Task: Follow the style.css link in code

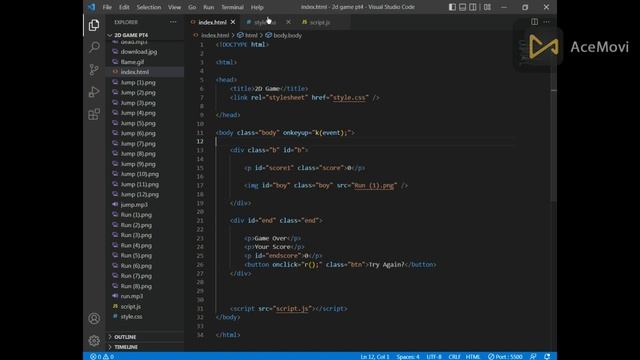Action: [x=349, y=98]
